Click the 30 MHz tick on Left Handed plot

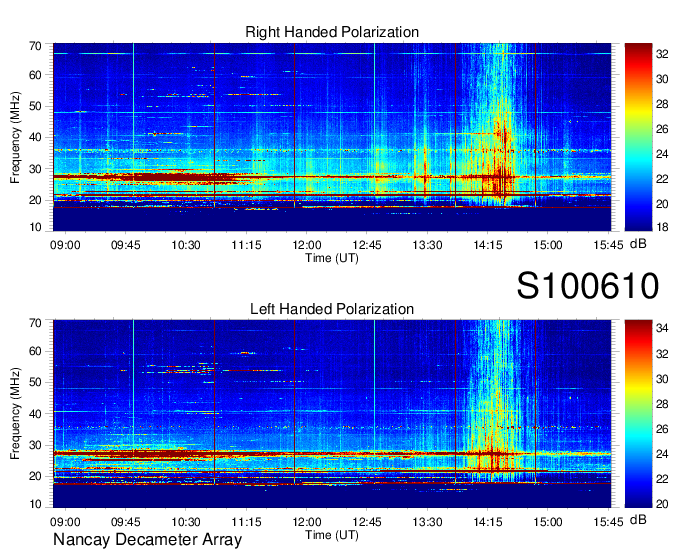(35, 445)
